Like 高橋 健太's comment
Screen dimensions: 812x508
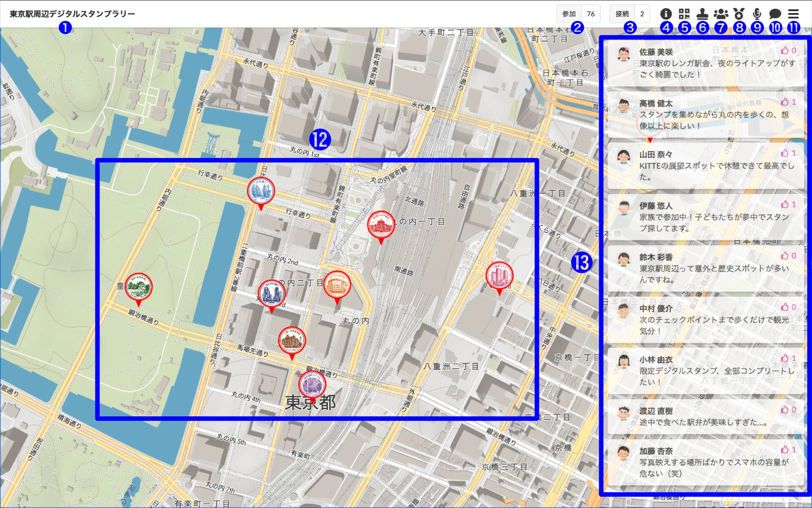789,102
